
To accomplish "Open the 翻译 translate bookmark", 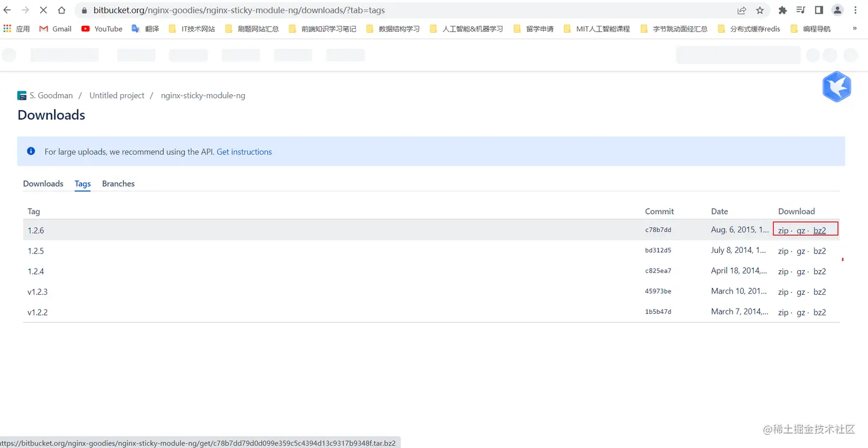I will click(145, 29).
